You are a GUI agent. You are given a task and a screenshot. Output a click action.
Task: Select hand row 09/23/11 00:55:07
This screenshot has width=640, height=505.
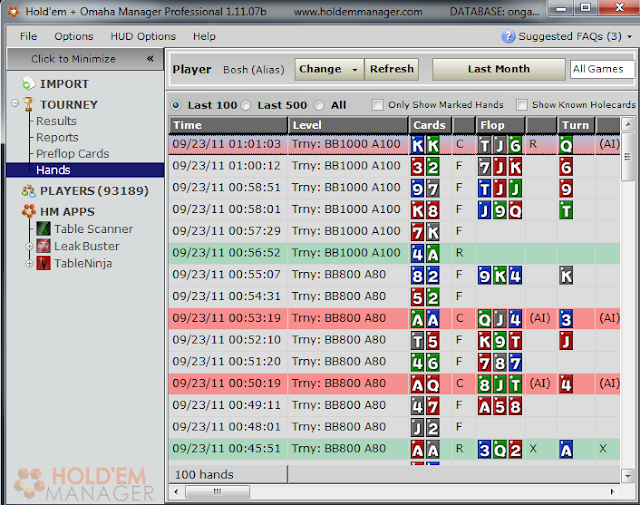pos(394,274)
